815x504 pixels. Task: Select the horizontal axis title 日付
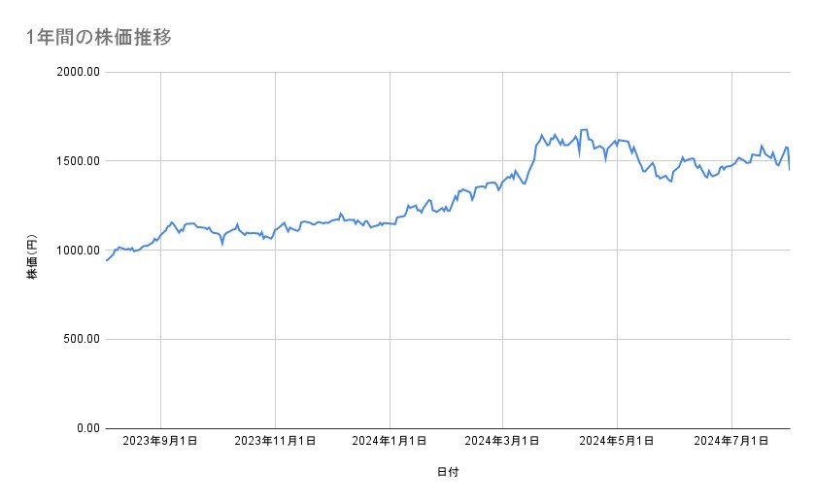(448, 472)
